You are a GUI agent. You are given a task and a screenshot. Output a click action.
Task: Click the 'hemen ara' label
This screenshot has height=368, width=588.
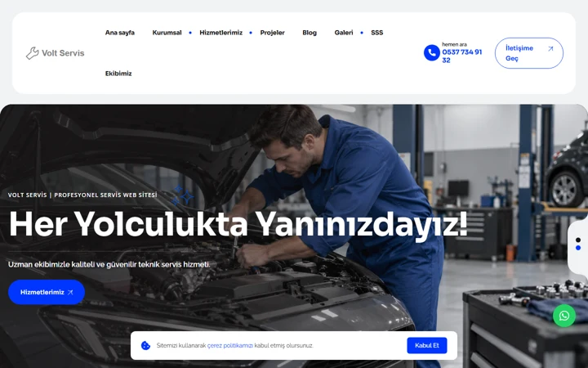(454, 44)
